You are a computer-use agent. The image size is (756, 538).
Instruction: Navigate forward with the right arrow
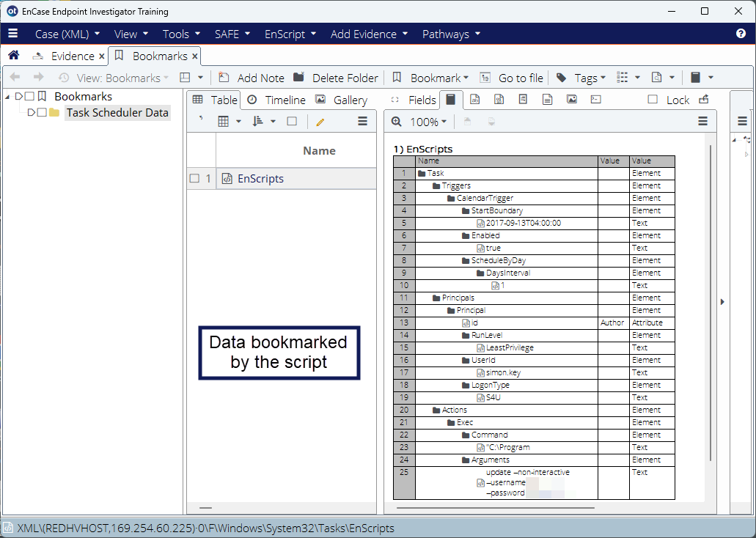pyautogui.click(x=39, y=77)
